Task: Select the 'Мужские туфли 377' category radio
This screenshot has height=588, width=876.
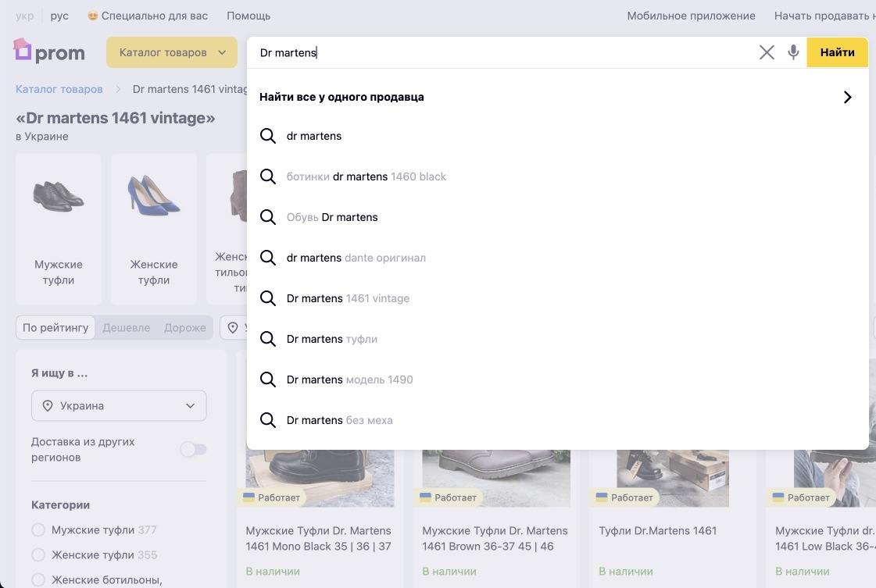Action: [x=38, y=530]
